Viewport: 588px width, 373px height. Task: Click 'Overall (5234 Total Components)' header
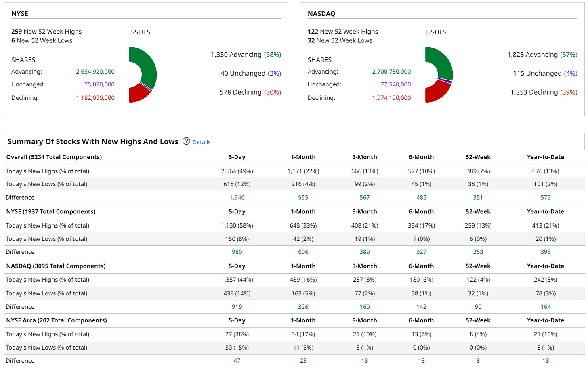coord(54,157)
